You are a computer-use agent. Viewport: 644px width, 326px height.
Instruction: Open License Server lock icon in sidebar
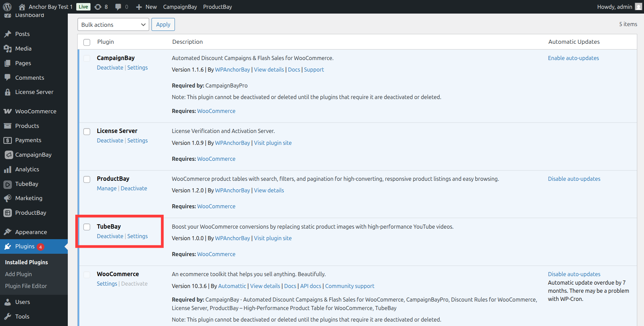pyautogui.click(x=7, y=92)
